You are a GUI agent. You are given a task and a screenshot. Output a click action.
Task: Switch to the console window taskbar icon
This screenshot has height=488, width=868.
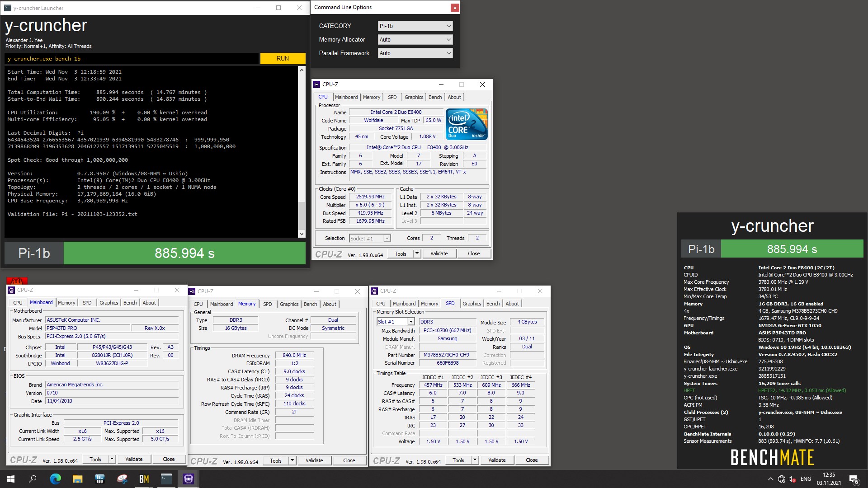coord(166,479)
